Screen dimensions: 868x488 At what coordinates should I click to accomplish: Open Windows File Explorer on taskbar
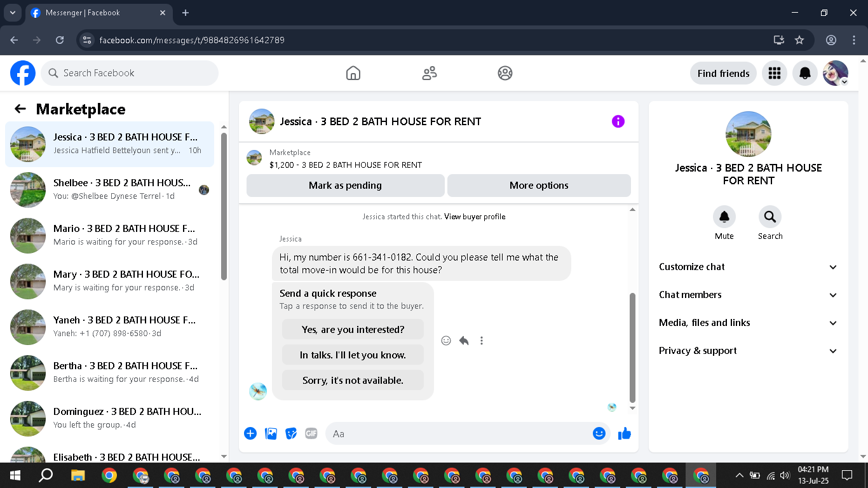pyautogui.click(x=78, y=475)
